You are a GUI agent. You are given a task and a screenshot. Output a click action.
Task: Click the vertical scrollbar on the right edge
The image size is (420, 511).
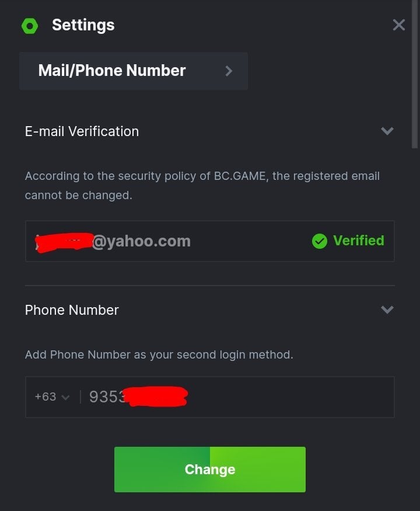coord(414,76)
